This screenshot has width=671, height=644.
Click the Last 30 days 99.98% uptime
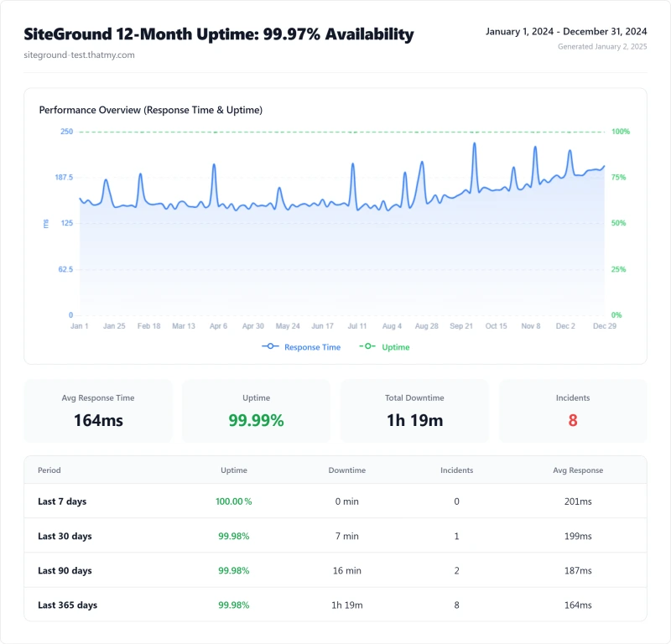234,536
